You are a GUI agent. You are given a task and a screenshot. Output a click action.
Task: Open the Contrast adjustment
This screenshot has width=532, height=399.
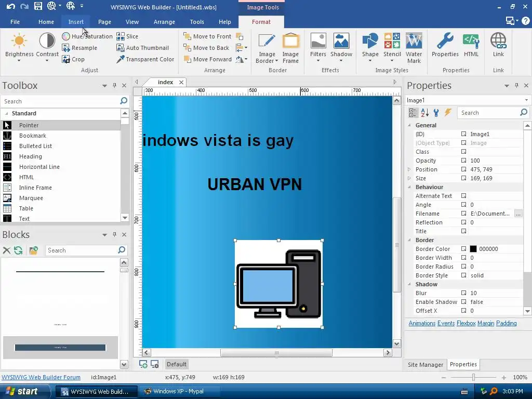(x=47, y=47)
